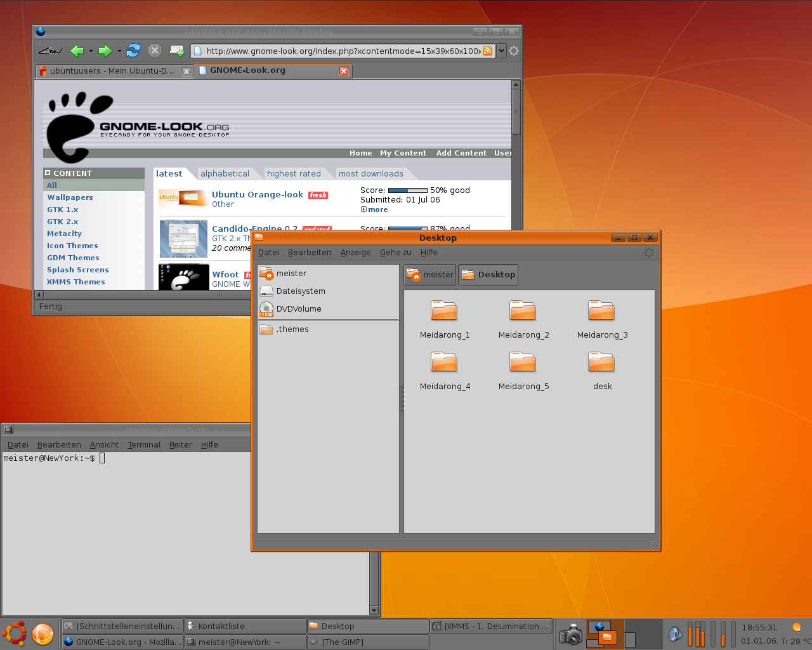Select Meidarong_4 folder icon

click(x=444, y=362)
